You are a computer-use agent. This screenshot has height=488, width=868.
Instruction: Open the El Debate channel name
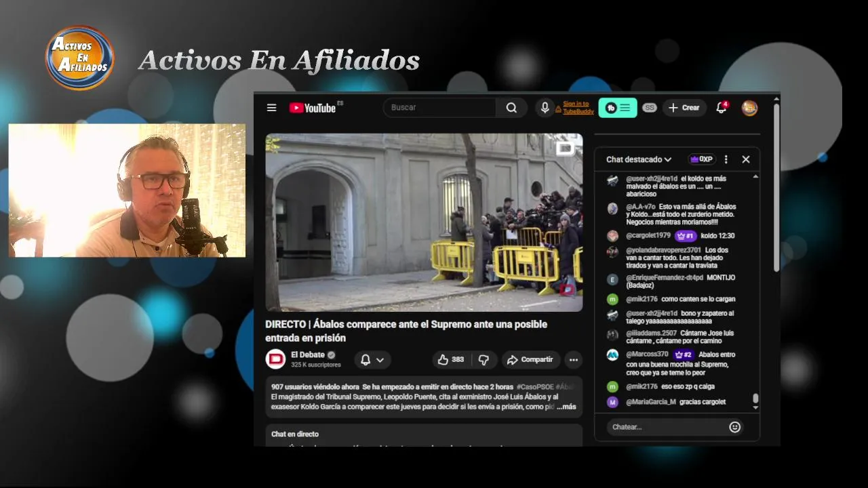308,354
